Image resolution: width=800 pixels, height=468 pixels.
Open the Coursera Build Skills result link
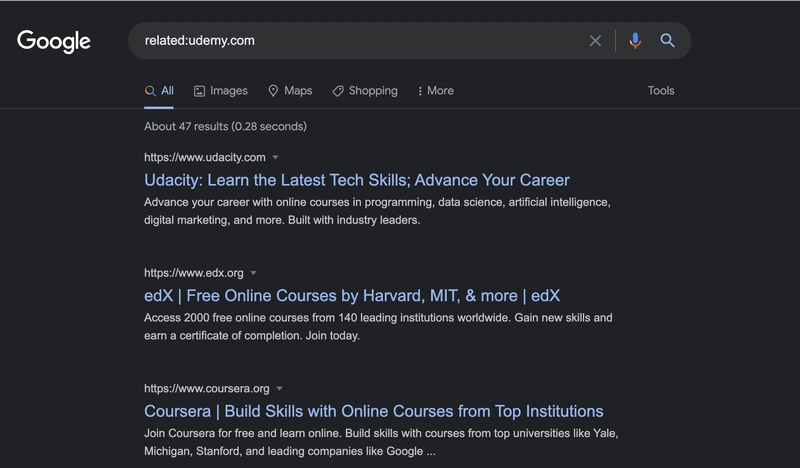373,411
